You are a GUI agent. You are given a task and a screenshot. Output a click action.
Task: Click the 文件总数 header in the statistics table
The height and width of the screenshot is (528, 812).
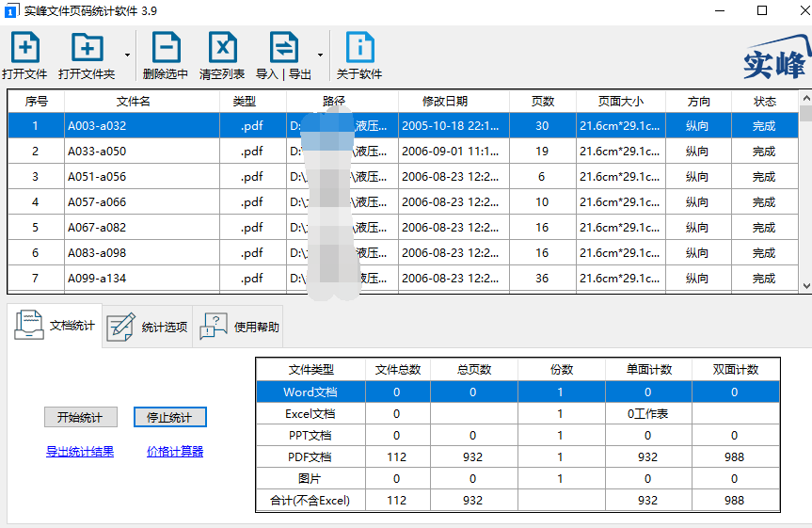(x=398, y=370)
